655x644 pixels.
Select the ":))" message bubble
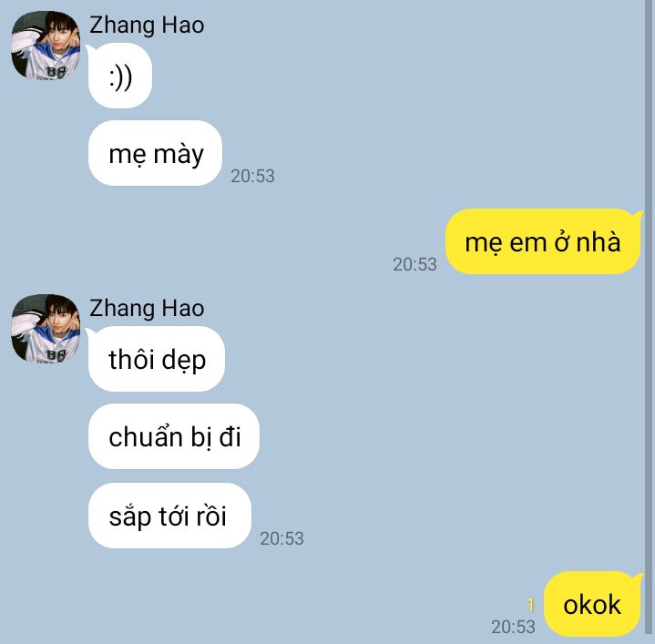click(120, 76)
